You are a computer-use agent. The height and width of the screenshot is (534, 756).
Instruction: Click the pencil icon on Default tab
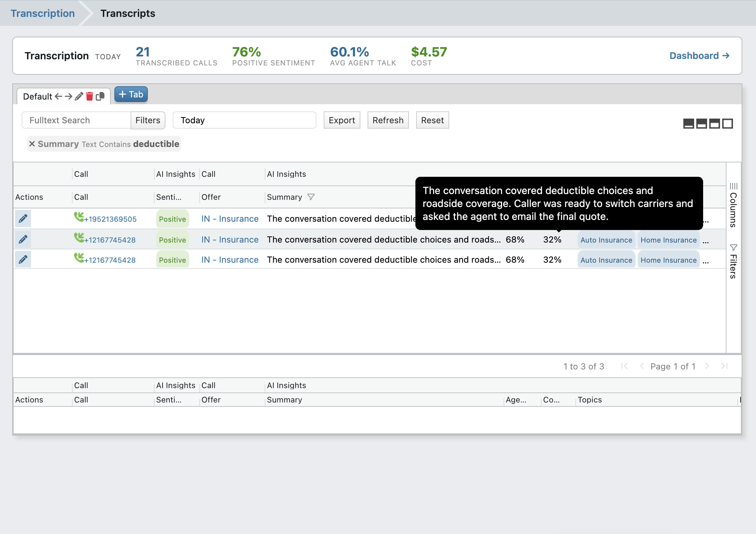pos(79,96)
